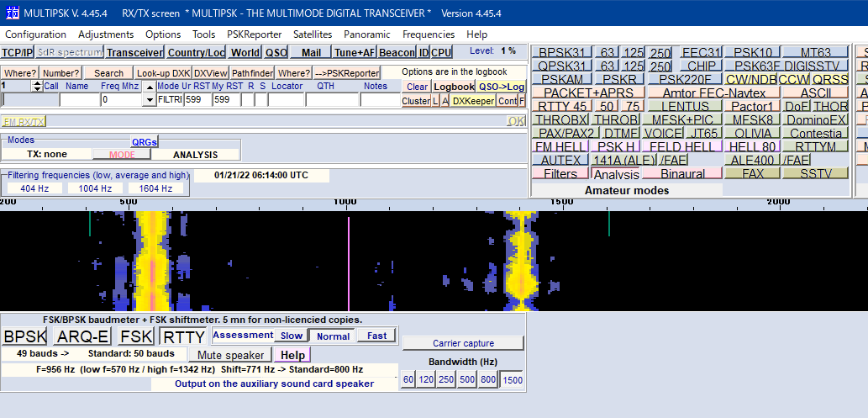This screenshot has height=418, width=868.
Task: Select the FELD HELL mode
Action: (x=682, y=146)
